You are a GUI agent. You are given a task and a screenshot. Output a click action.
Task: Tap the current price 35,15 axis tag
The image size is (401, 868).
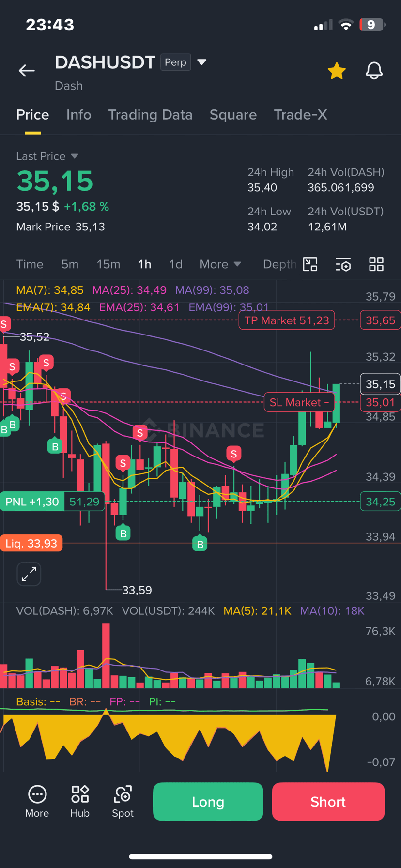click(x=380, y=384)
